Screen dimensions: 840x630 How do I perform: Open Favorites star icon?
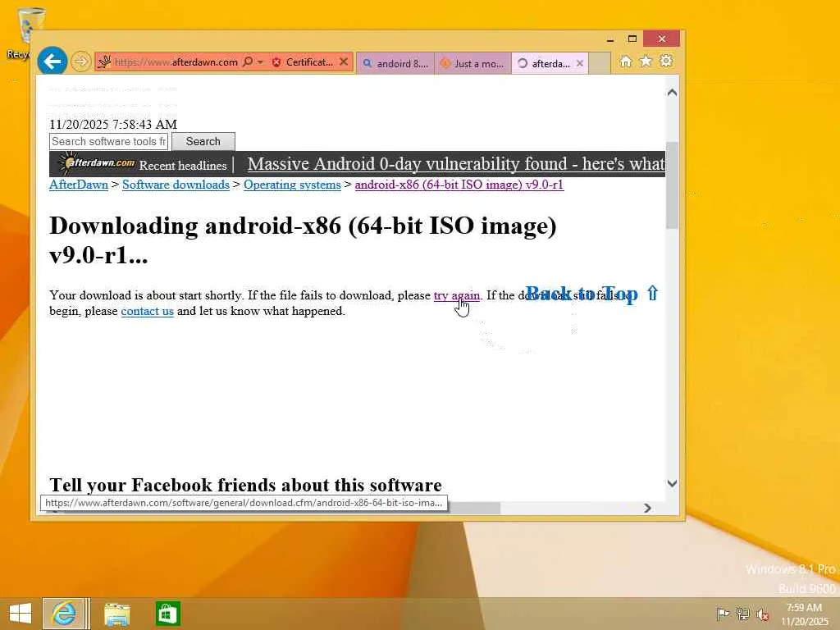646,61
